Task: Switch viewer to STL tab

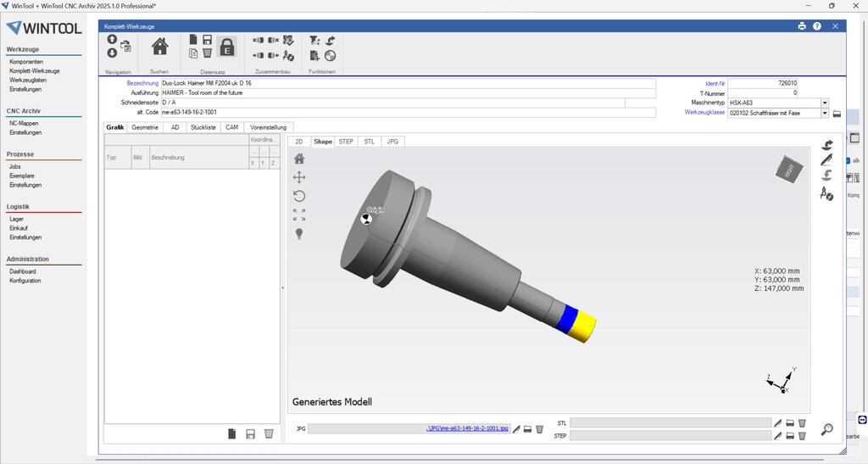Action: tap(370, 142)
